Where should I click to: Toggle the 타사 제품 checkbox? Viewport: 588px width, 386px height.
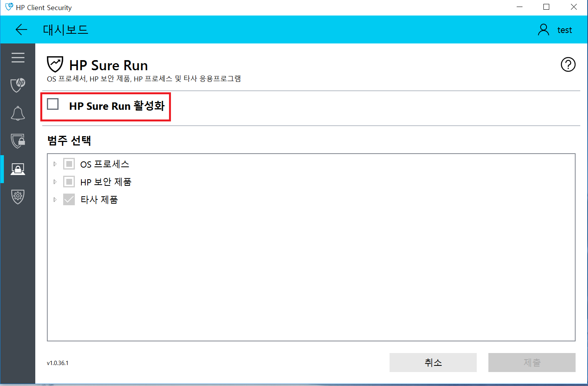pyautogui.click(x=69, y=199)
